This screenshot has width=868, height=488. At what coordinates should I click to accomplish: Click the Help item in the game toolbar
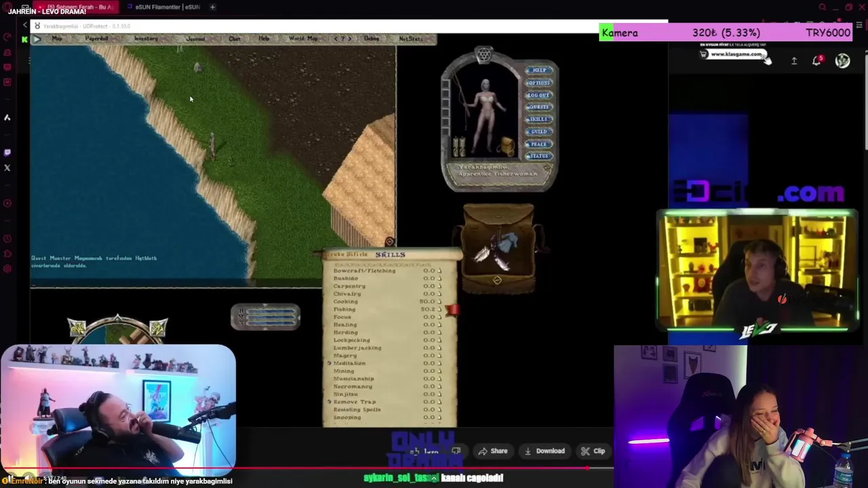[x=264, y=39]
